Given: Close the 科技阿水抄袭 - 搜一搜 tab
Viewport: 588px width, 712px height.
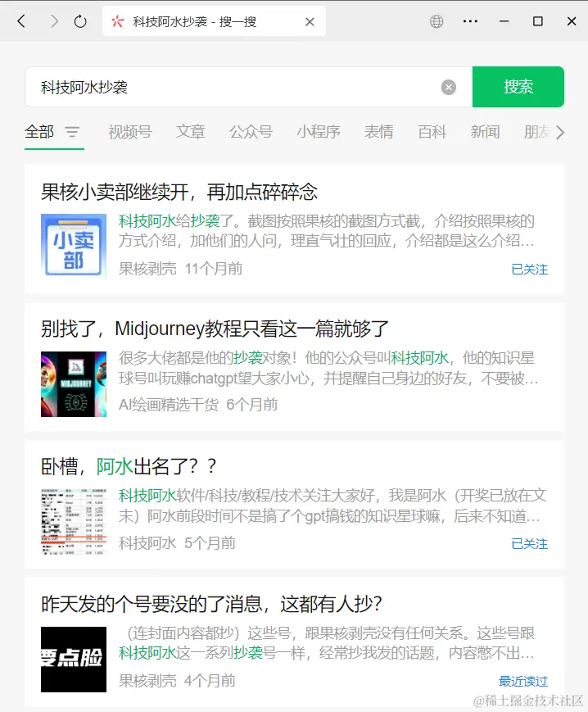Looking at the screenshot, I should click(310, 21).
